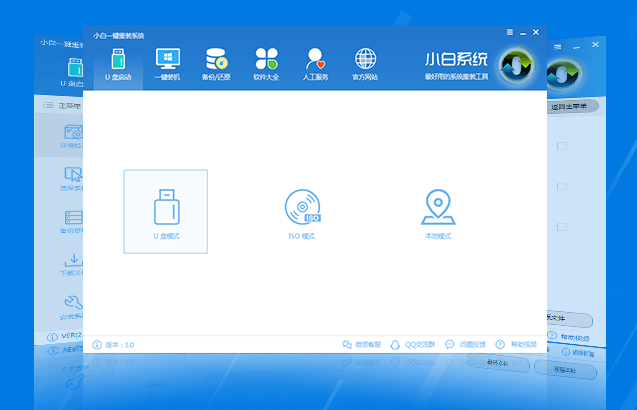Image resolution: width=637 pixels, height=410 pixels.
Task: Close the right background window
Action: click(595, 44)
